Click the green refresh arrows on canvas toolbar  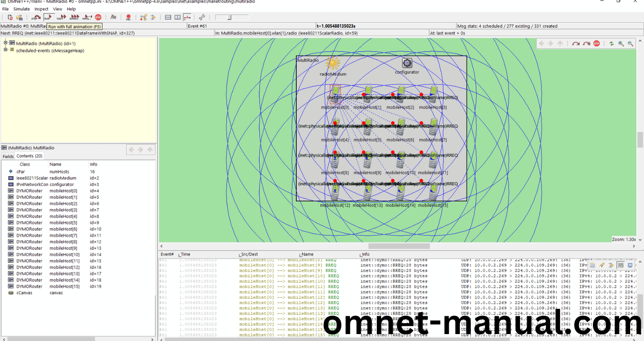point(612,43)
